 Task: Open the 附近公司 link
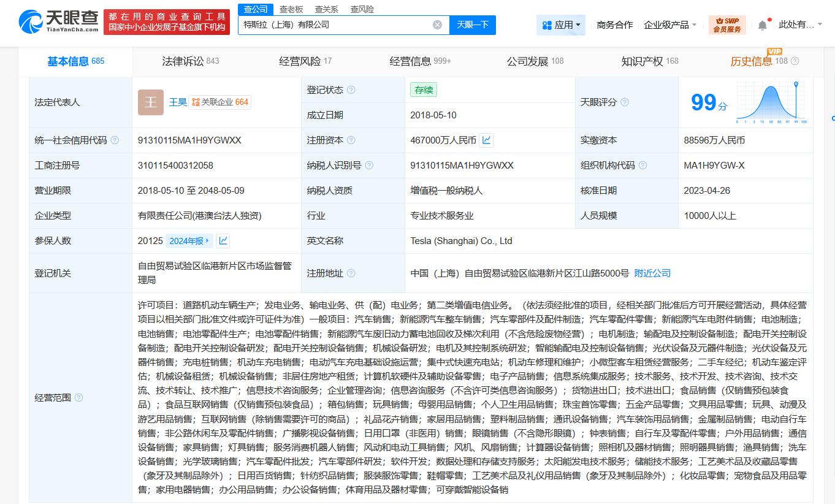click(x=652, y=273)
